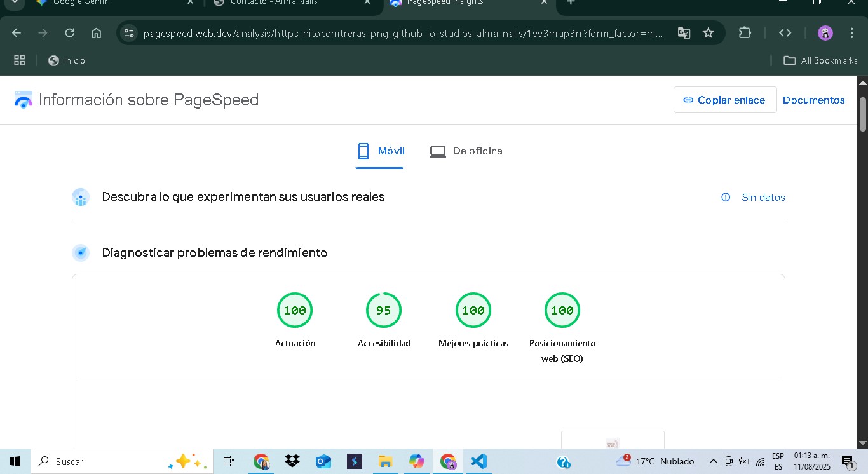Open the Chrome profile avatar
The height and width of the screenshot is (474, 868).
click(825, 33)
